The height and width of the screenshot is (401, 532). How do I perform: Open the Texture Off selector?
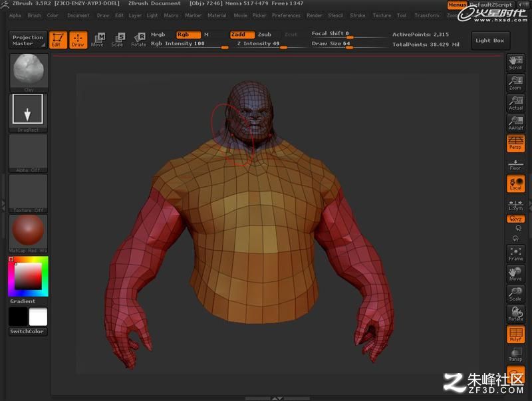tap(28, 194)
